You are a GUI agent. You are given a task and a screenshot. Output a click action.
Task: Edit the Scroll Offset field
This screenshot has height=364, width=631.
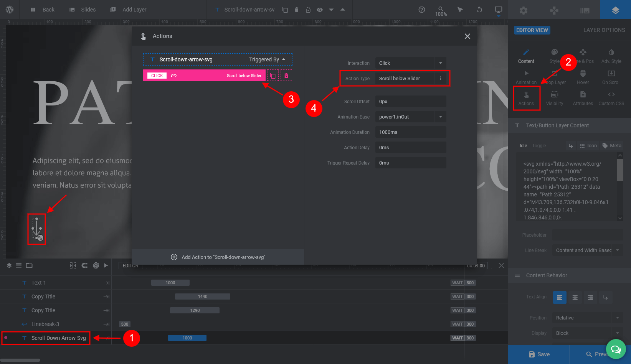(411, 101)
